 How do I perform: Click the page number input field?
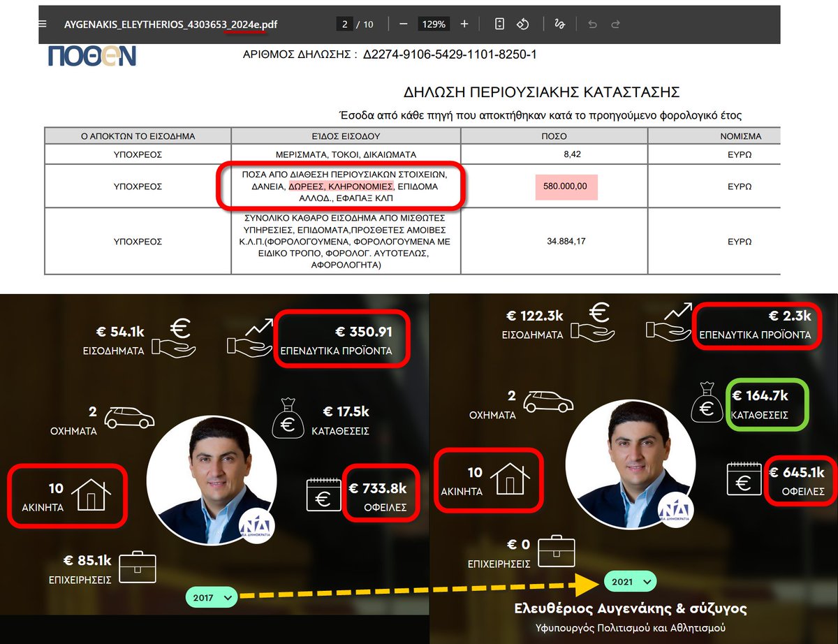click(x=344, y=24)
